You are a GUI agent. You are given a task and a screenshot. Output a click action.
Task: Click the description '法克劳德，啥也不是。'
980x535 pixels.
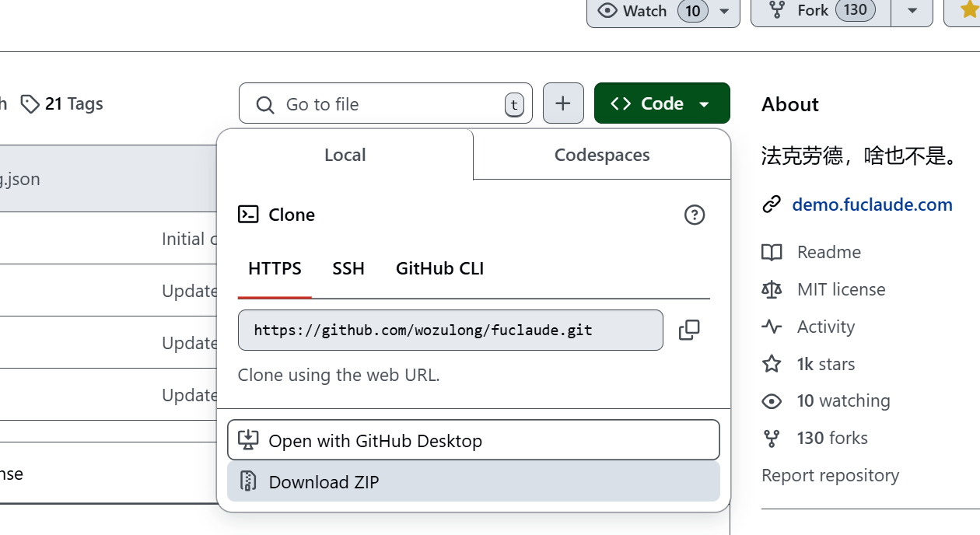tap(859, 156)
